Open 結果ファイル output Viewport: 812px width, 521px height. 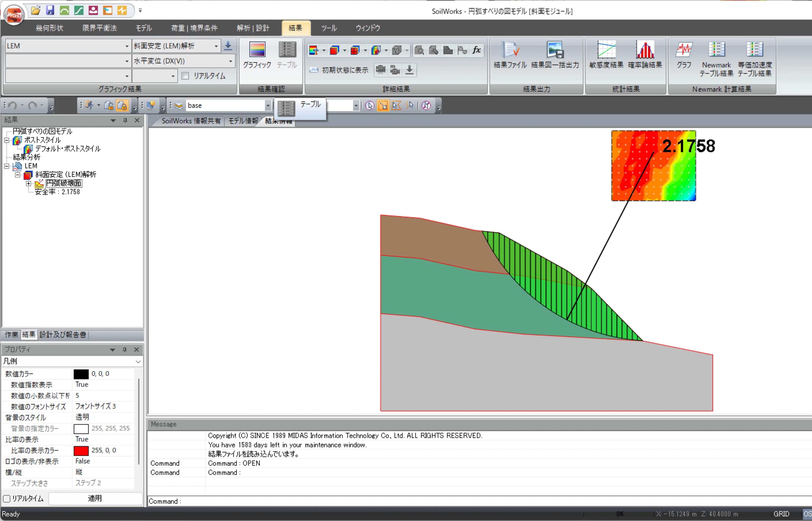(x=510, y=55)
